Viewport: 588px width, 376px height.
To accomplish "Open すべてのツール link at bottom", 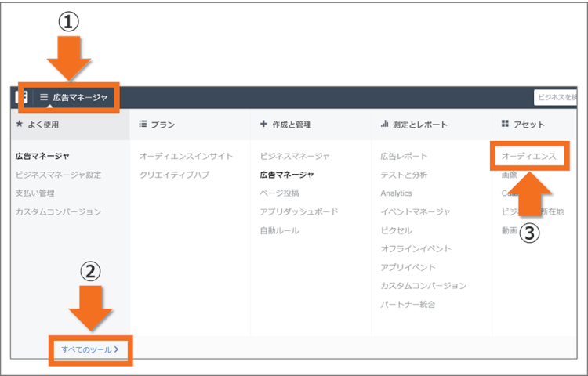I will [90, 350].
